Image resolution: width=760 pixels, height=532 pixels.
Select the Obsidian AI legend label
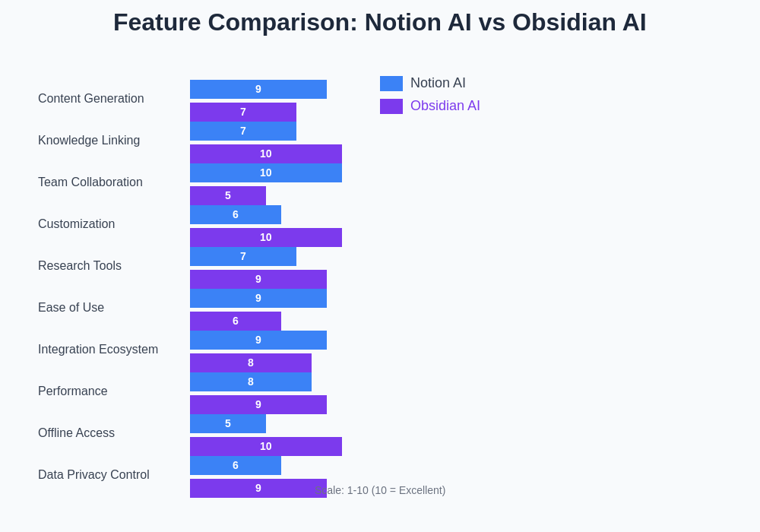pyautogui.click(x=445, y=106)
